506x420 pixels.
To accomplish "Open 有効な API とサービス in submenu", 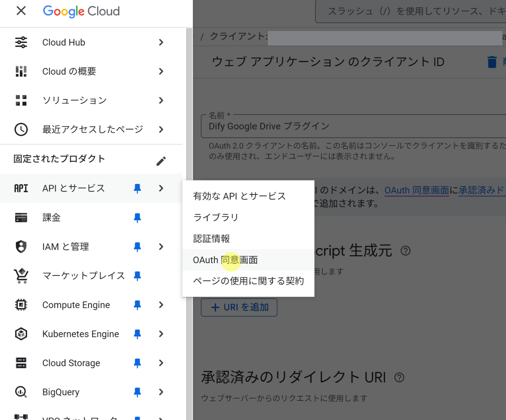I will point(248,196).
